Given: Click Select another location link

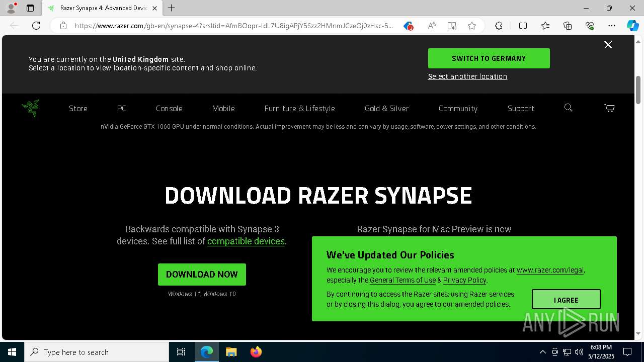Looking at the screenshot, I should 467,76.
